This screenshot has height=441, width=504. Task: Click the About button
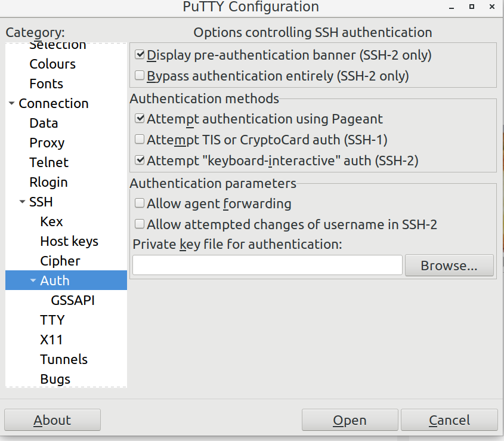(52, 420)
